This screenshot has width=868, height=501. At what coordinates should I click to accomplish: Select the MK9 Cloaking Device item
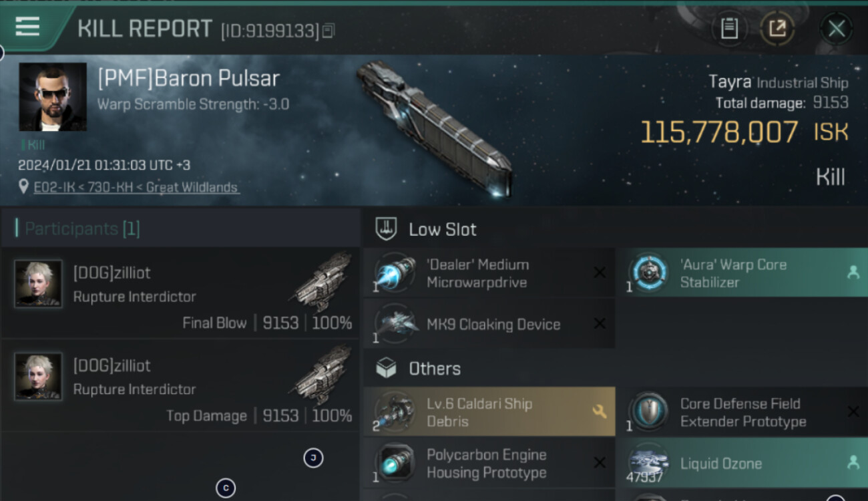tap(489, 325)
